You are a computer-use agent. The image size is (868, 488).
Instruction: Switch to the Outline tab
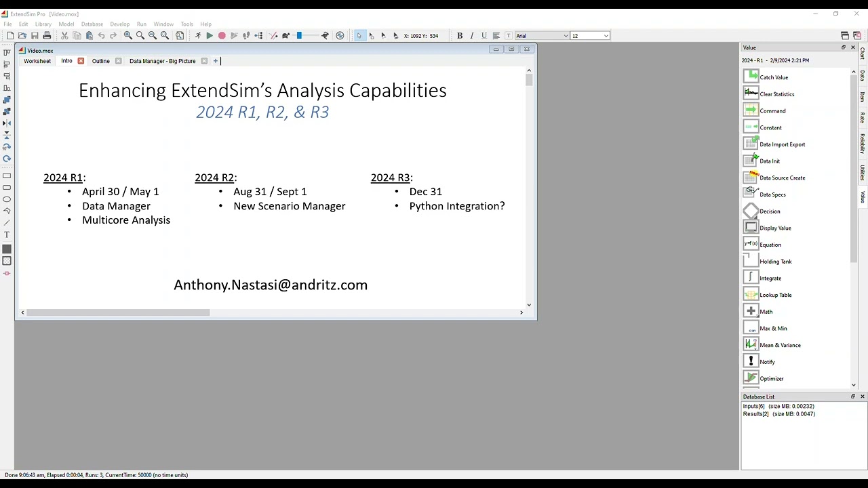click(x=100, y=61)
